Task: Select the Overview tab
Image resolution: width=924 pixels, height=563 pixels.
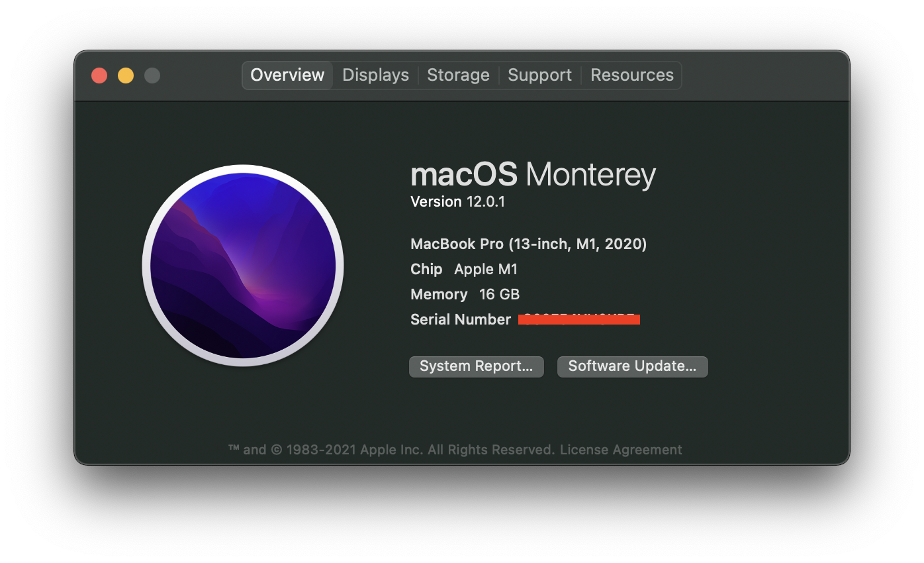Action: tap(287, 76)
